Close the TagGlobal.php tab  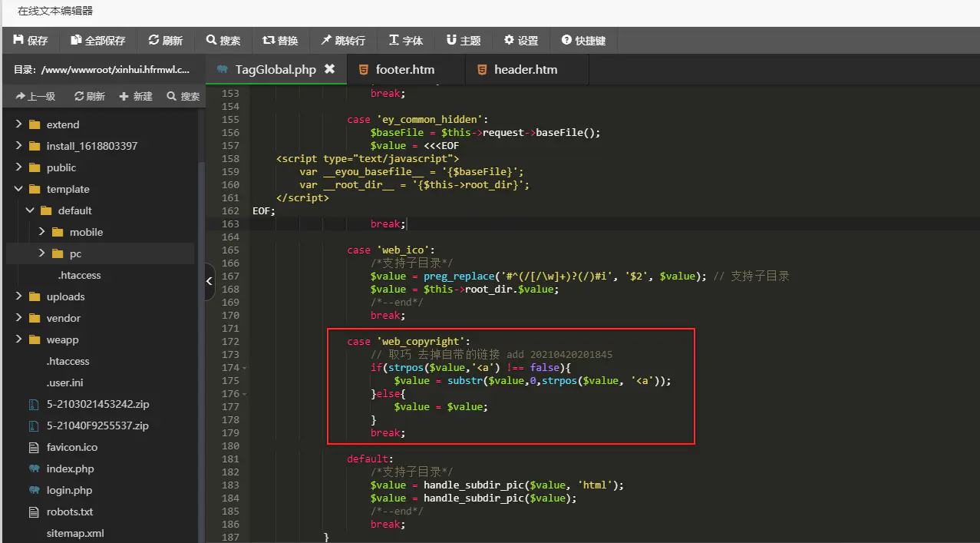click(x=329, y=69)
